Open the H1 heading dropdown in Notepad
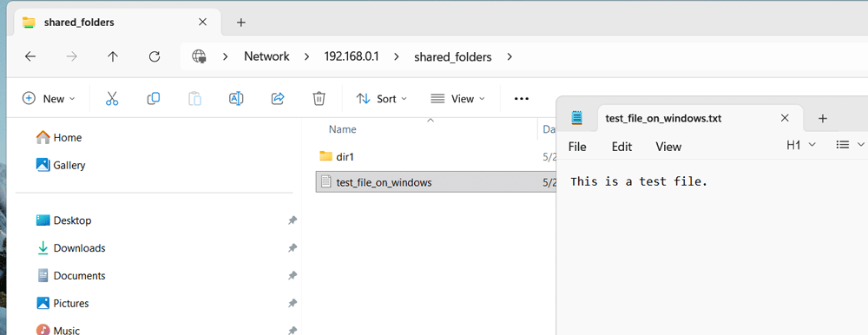868x335 pixels. tap(801, 145)
